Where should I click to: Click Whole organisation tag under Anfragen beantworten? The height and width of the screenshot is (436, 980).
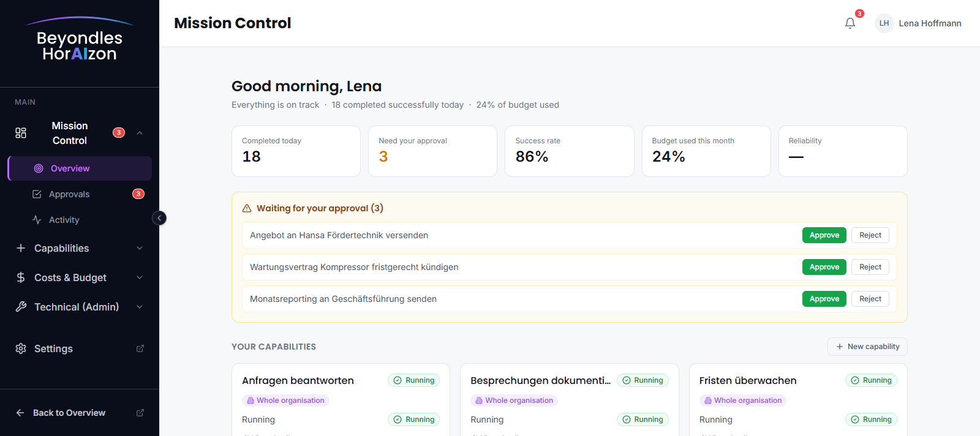(285, 400)
